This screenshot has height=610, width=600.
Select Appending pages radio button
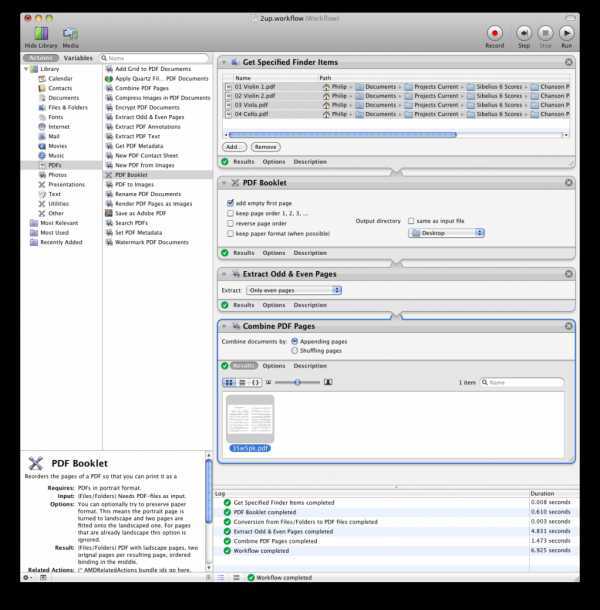click(295, 342)
